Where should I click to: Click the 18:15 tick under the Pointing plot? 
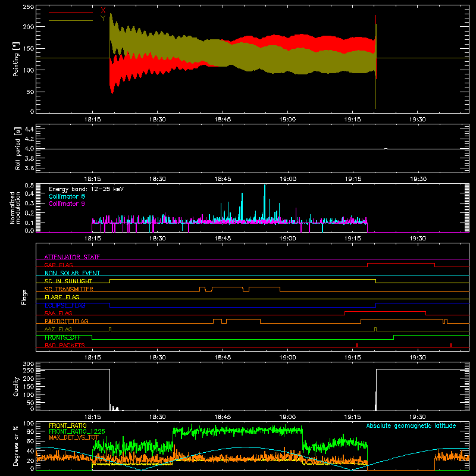(x=92, y=120)
